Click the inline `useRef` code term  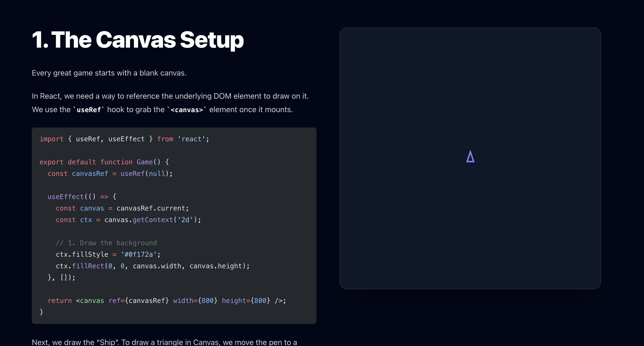(88, 109)
